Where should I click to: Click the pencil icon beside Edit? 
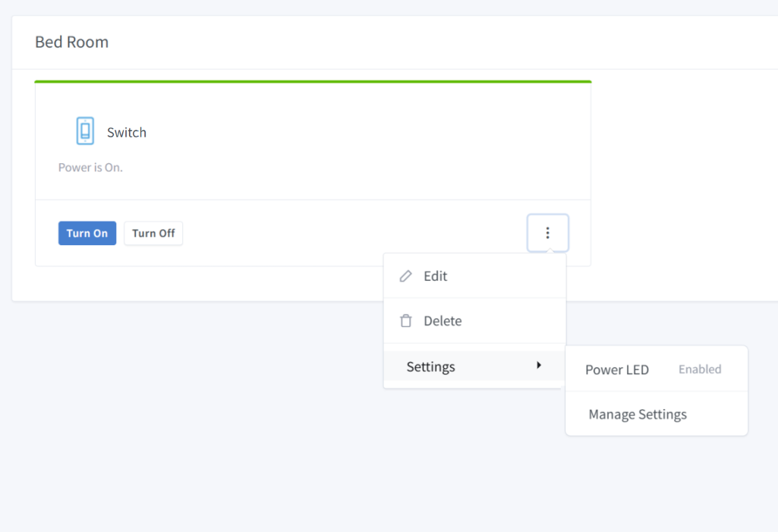(406, 276)
